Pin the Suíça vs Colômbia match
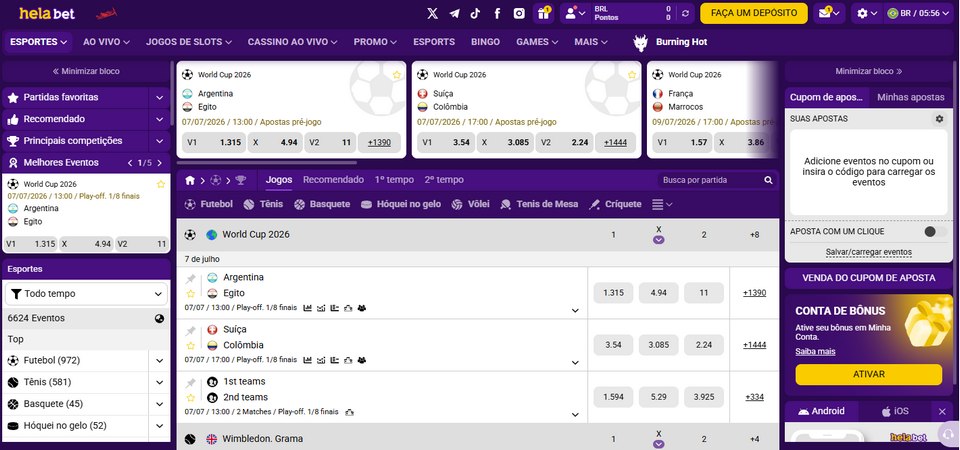 click(190, 331)
